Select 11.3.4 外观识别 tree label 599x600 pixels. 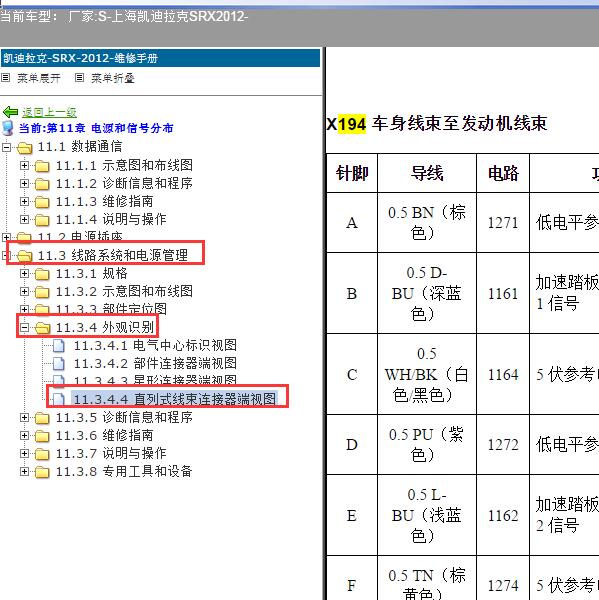[x=104, y=328]
